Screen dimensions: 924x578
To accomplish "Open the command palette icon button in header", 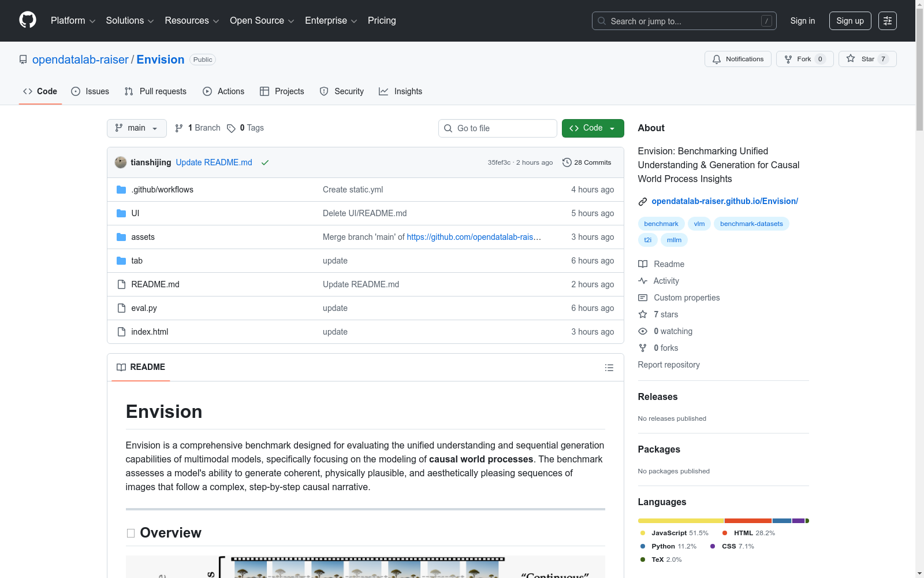I will point(888,21).
